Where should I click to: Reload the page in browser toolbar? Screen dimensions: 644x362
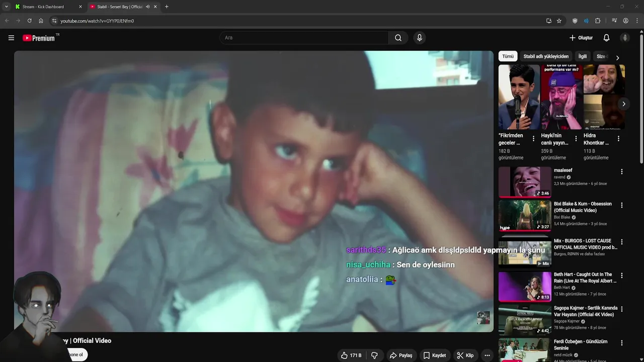29,21
